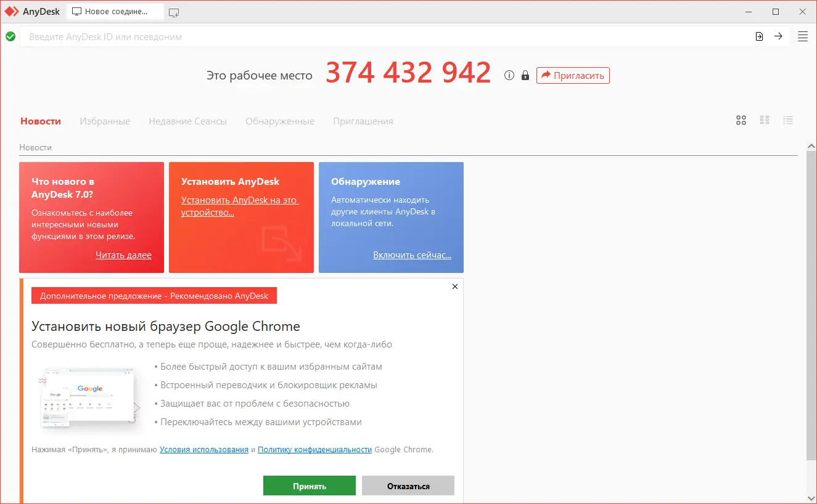The image size is (817, 504).
Task: Close the Google Chrome offer panel
Action: pyautogui.click(x=455, y=287)
